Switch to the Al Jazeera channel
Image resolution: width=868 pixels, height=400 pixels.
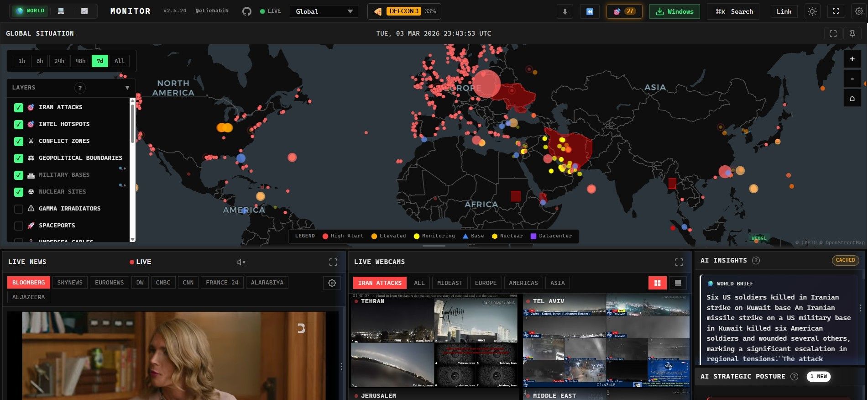pyautogui.click(x=28, y=297)
